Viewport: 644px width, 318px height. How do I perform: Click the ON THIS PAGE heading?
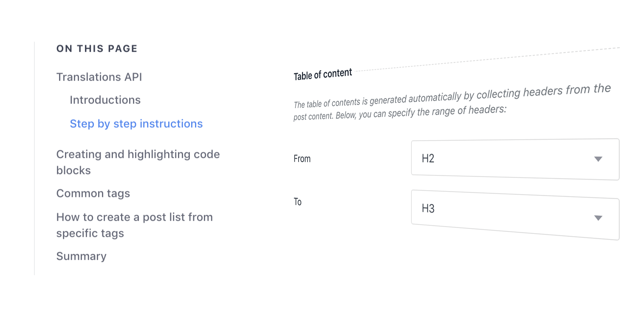click(96, 48)
